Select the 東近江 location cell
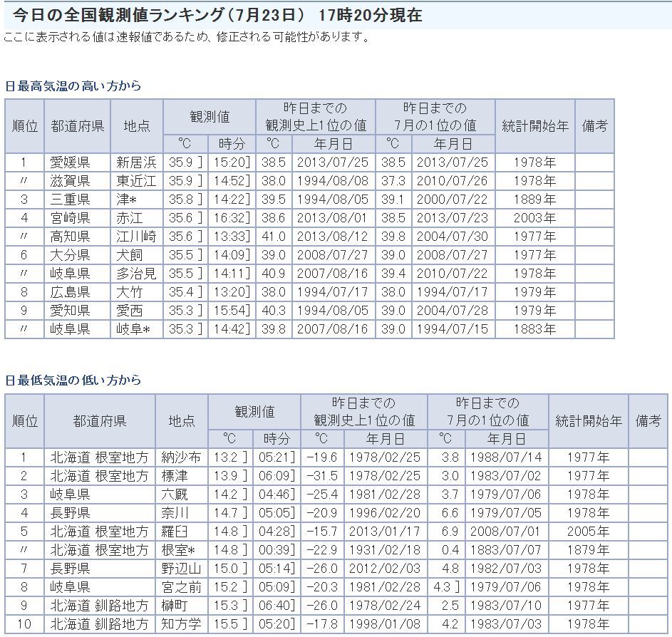The image size is (672, 637). (x=136, y=181)
